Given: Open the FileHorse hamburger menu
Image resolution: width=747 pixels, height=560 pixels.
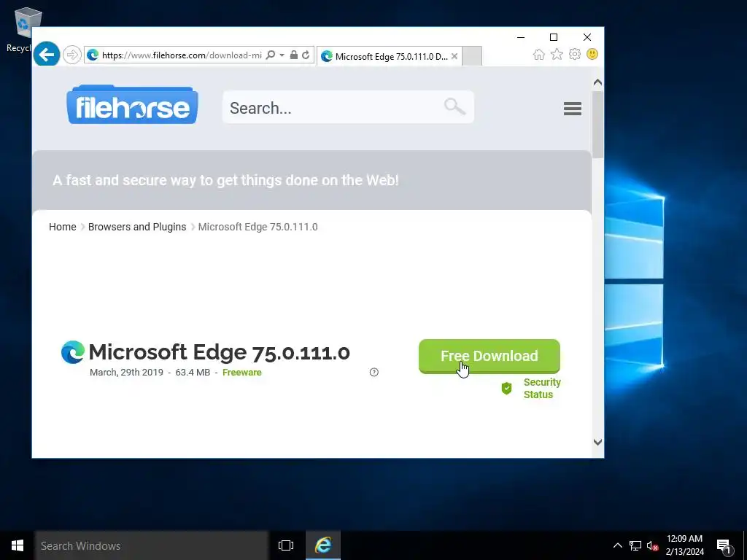Looking at the screenshot, I should [x=572, y=109].
